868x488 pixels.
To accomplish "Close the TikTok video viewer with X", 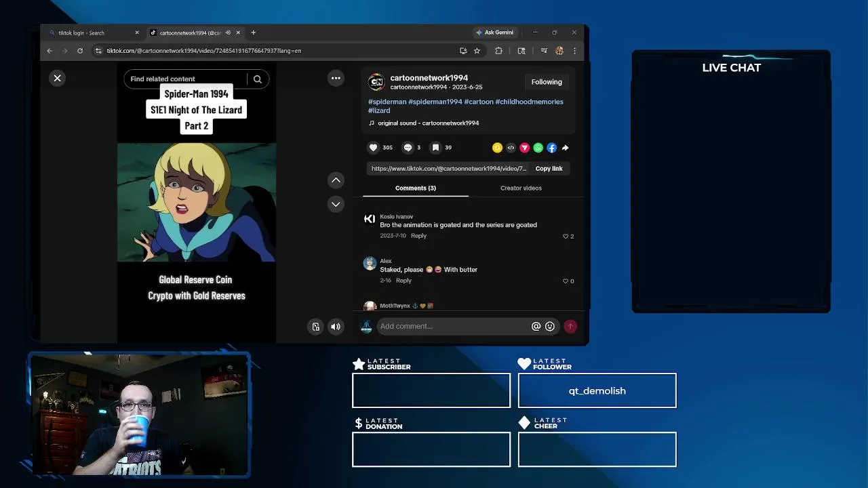I will [58, 79].
